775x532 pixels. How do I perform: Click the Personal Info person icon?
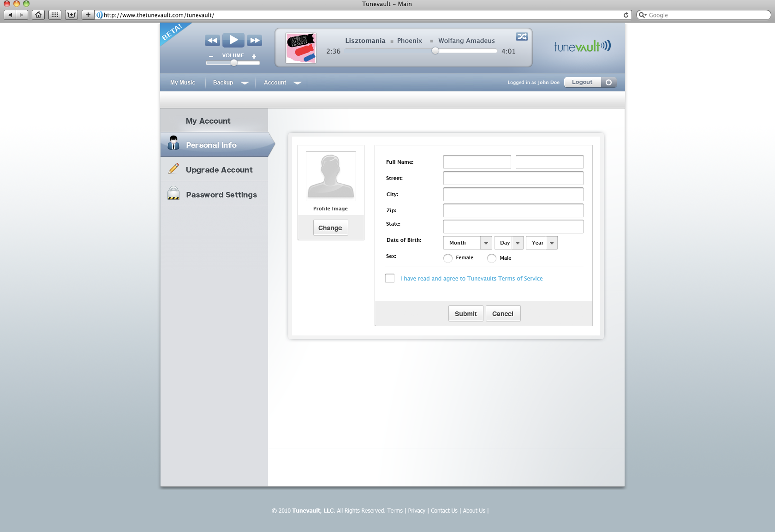173,143
